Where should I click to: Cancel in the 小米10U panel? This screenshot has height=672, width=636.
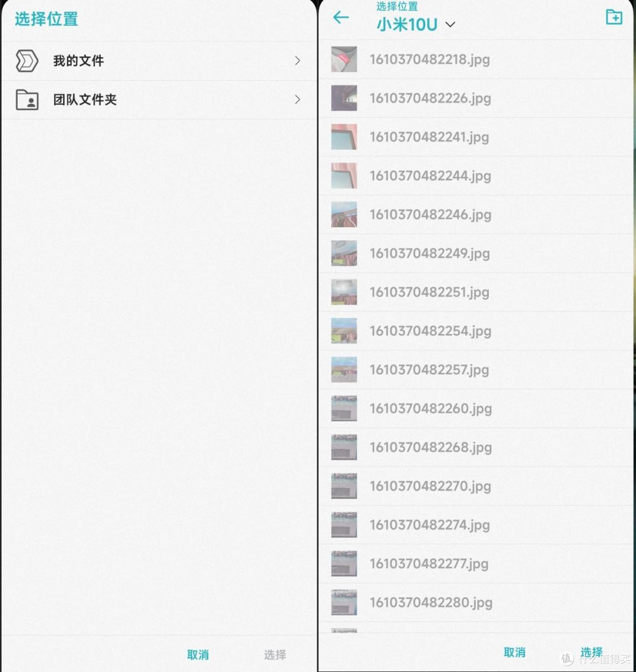click(x=514, y=653)
